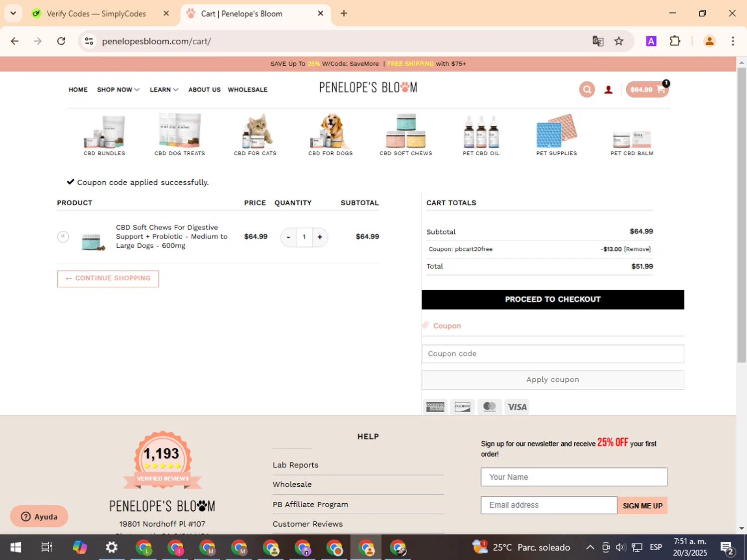Click the CBD Soft Chews product name link
Viewport: 747px width, 560px height.
172,236
